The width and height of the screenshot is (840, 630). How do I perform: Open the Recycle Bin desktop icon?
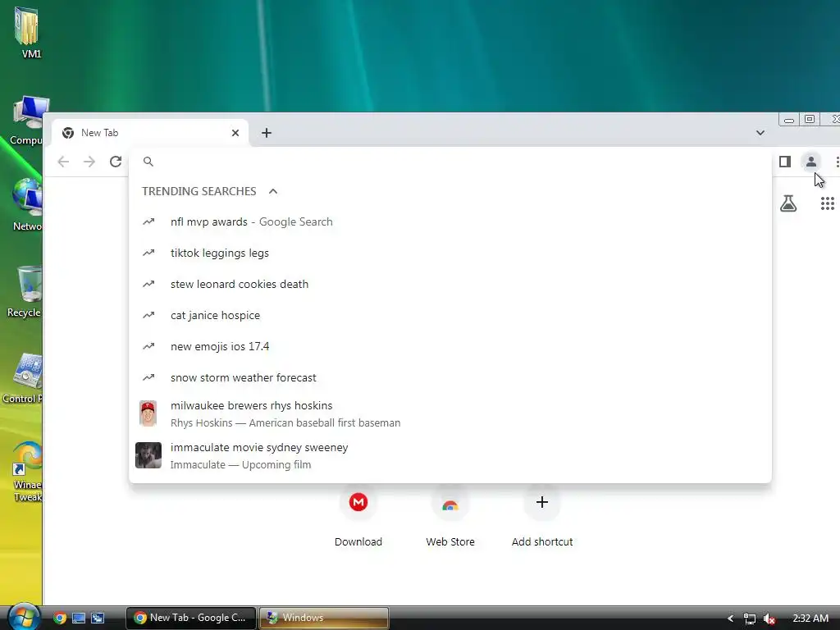pyautogui.click(x=24, y=292)
